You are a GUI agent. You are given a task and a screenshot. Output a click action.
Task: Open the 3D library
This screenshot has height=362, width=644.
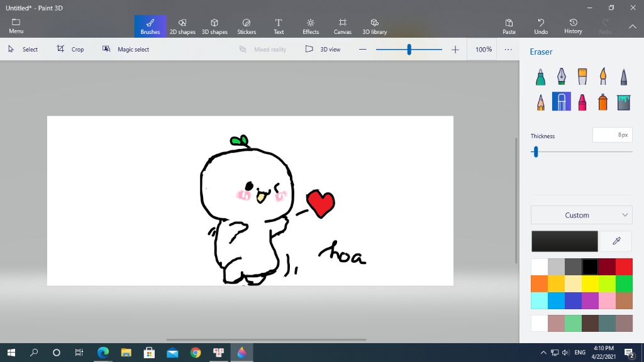375,26
